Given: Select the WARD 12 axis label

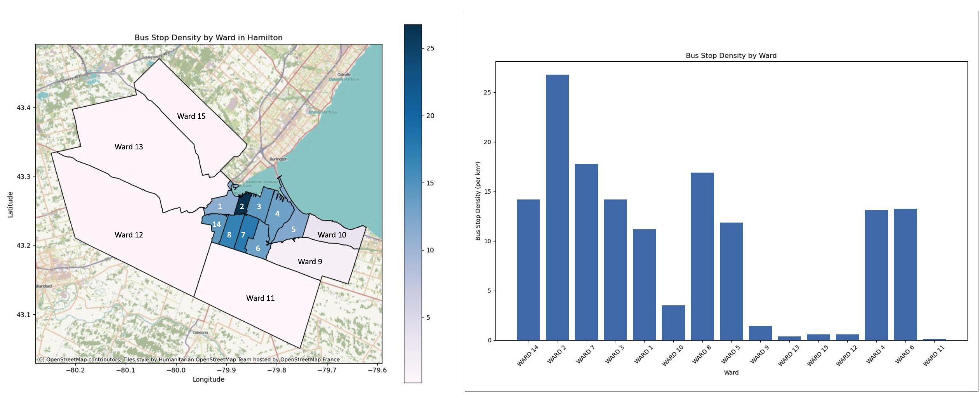Looking at the screenshot, I should coord(846,355).
